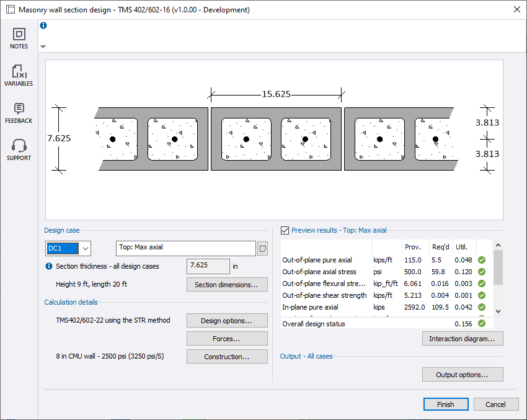Image resolution: width=527 pixels, height=420 pixels.
Task: Click the Forces button
Action: (x=227, y=338)
